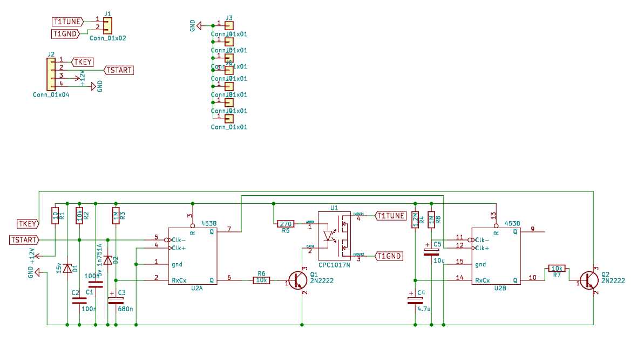Click the '4538' text above U2B

[512, 223]
